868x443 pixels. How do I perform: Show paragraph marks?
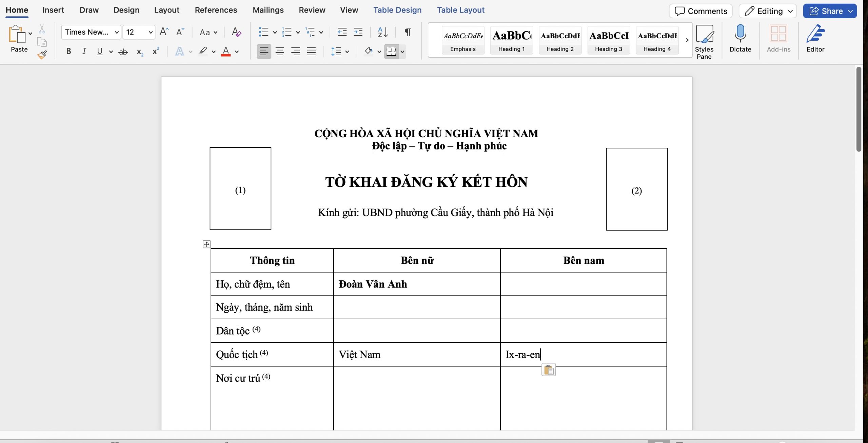(407, 32)
